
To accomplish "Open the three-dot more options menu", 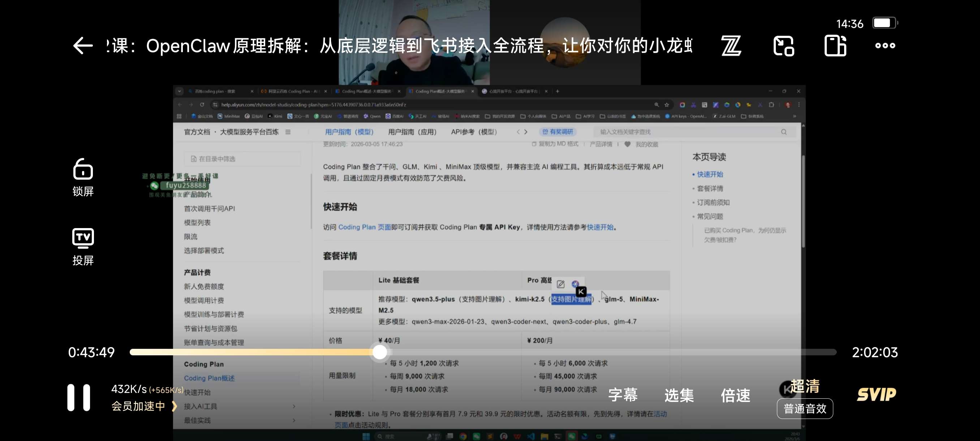I will (885, 46).
